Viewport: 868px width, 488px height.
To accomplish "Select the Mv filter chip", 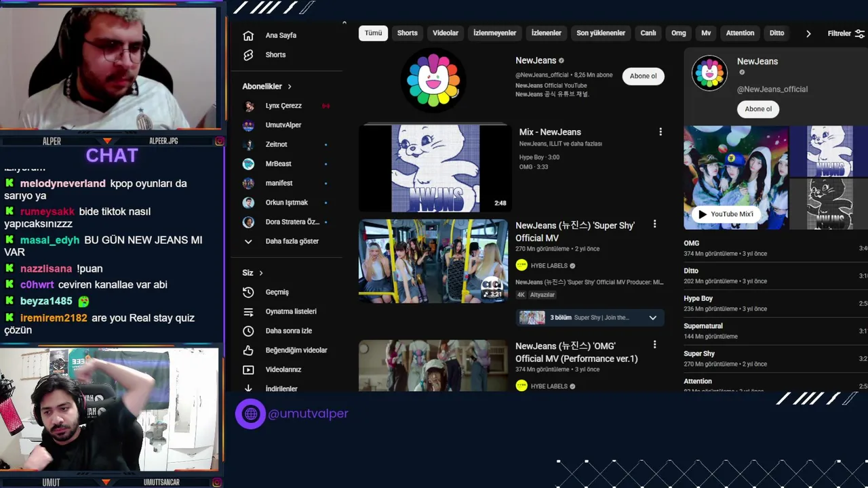I will click(x=706, y=33).
